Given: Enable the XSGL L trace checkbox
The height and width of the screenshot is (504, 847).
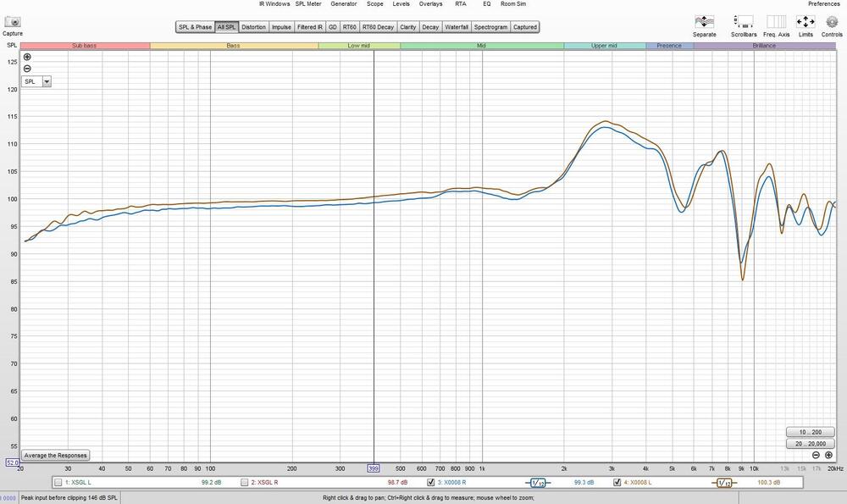Looking at the screenshot, I should click(58, 482).
